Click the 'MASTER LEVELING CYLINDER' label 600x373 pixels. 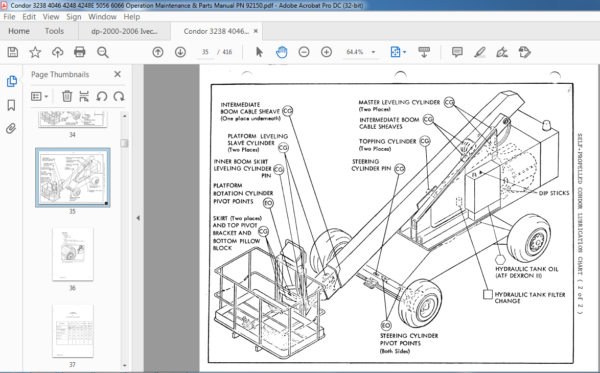pos(399,102)
